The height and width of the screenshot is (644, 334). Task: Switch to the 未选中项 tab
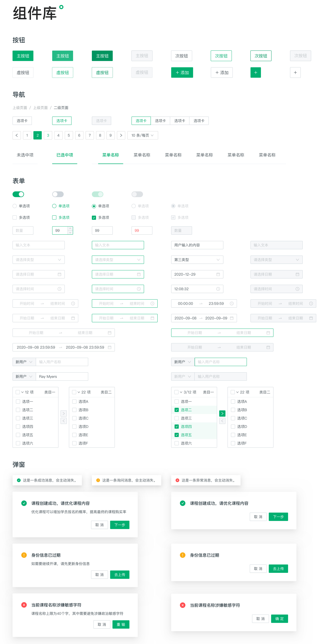pos(25,155)
